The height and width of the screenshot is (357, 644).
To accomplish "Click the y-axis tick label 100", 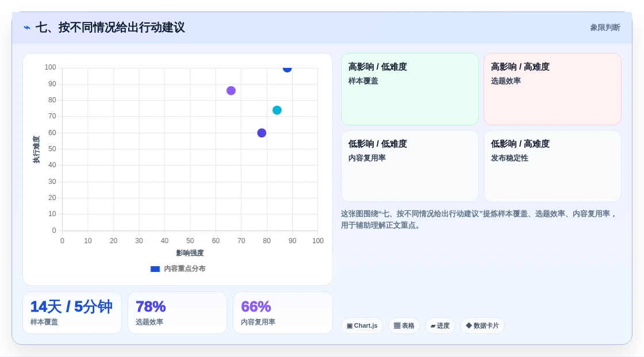I will (x=50, y=67).
